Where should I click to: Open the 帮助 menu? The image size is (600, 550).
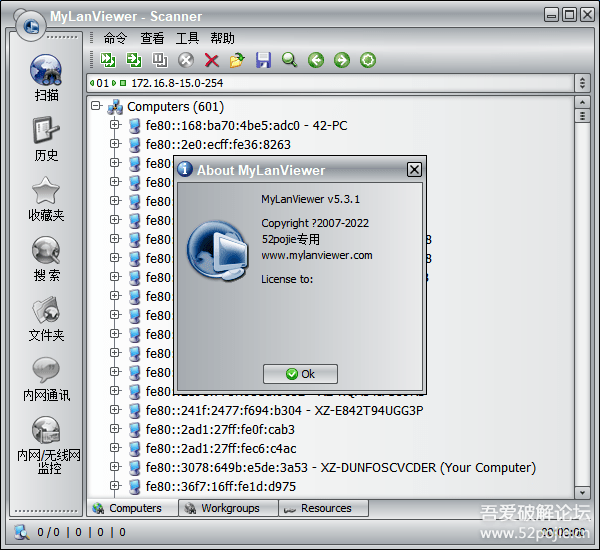(222, 38)
